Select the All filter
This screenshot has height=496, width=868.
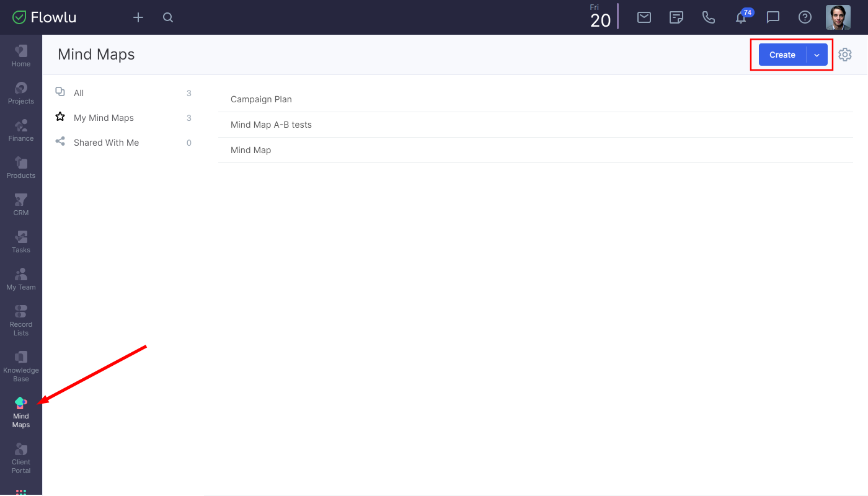pyautogui.click(x=123, y=93)
